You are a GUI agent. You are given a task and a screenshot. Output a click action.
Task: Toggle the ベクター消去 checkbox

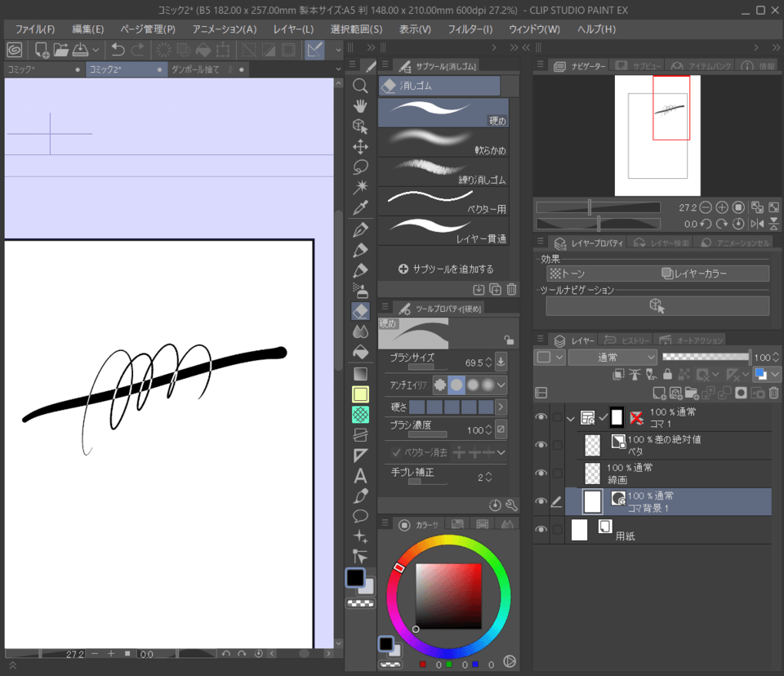397,452
